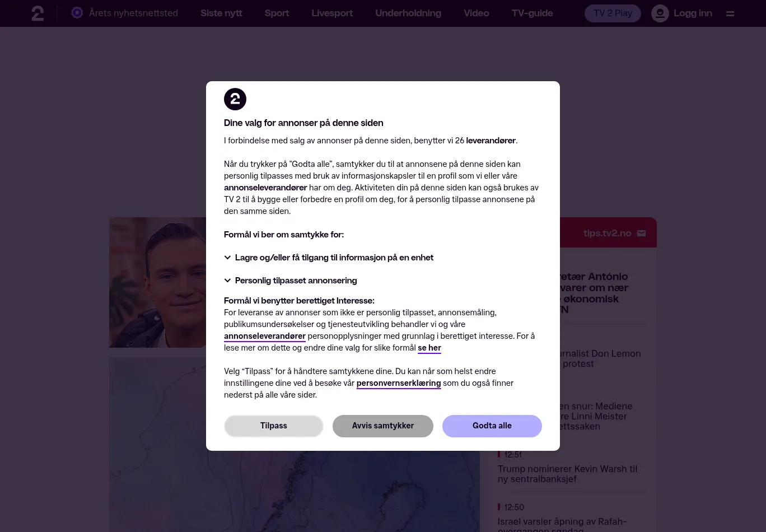The height and width of the screenshot is (532, 766).
Task: Open the hamburger menu icon
Action: pyautogui.click(x=730, y=13)
